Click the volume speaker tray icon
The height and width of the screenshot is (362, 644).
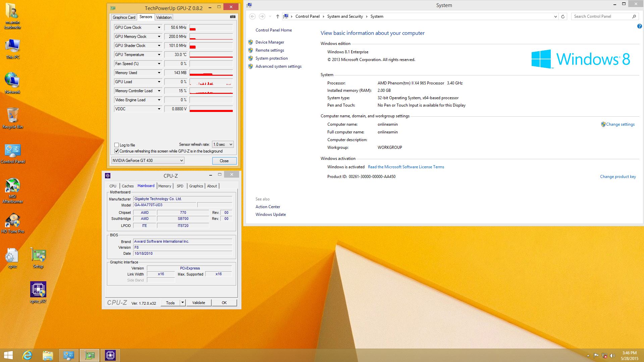coord(612,356)
